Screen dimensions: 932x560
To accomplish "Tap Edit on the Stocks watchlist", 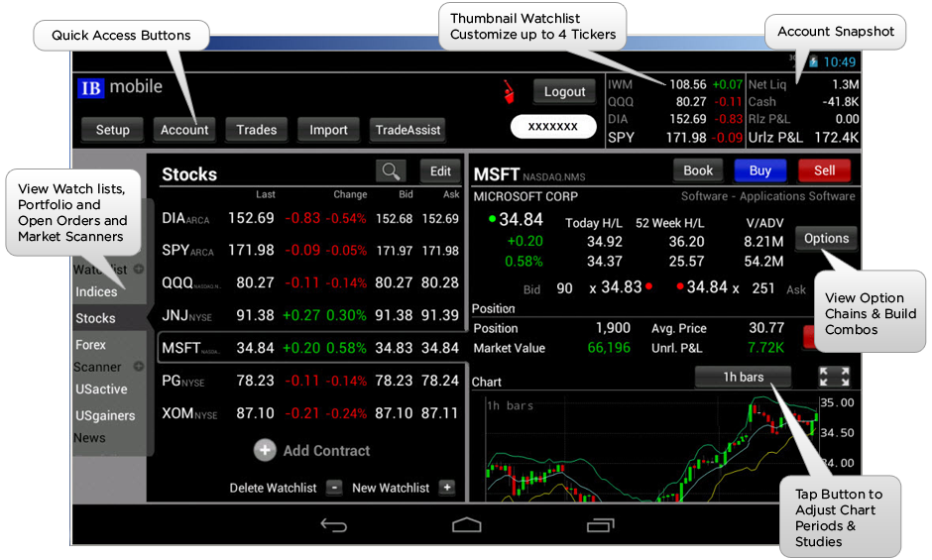I will pyautogui.click(x=440, y=171).
